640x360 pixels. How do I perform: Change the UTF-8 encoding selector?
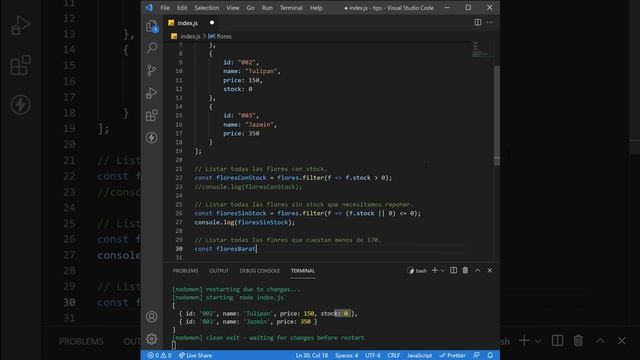pyautogui.click(x=373, y=356)
